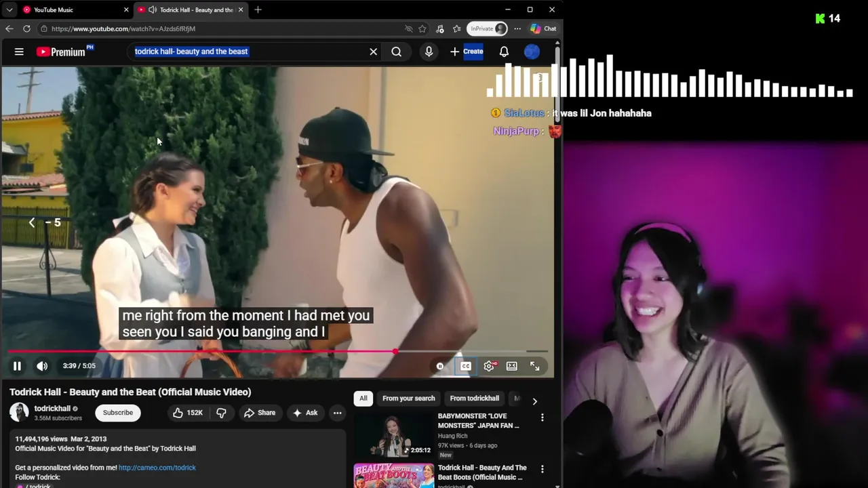Screen dimensions: 868x488
Task: Open the music note toolbar icon
Action: click(440, 28)
